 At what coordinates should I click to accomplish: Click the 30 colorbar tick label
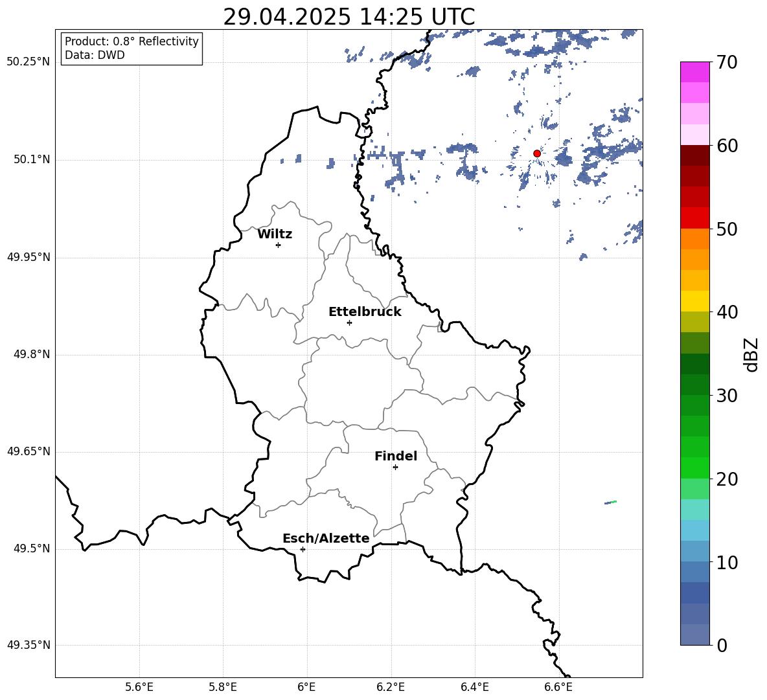727,396
